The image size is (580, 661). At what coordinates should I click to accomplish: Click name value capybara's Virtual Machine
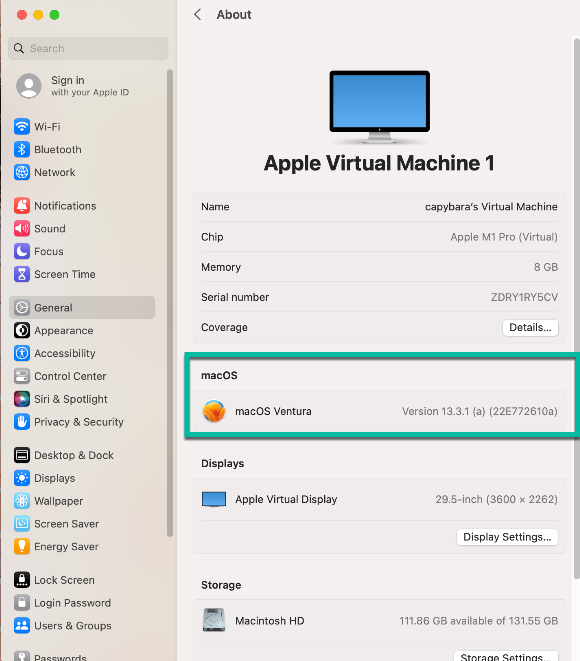[x=491, y=207]
